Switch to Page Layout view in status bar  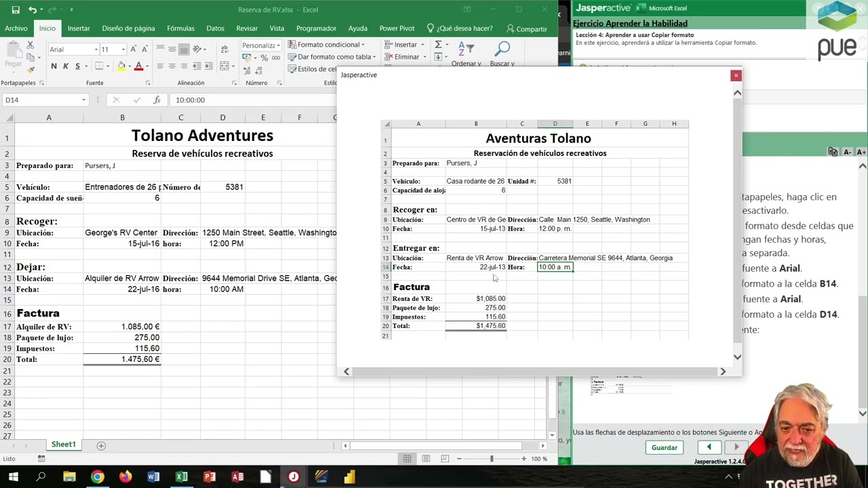pos(426,459)
